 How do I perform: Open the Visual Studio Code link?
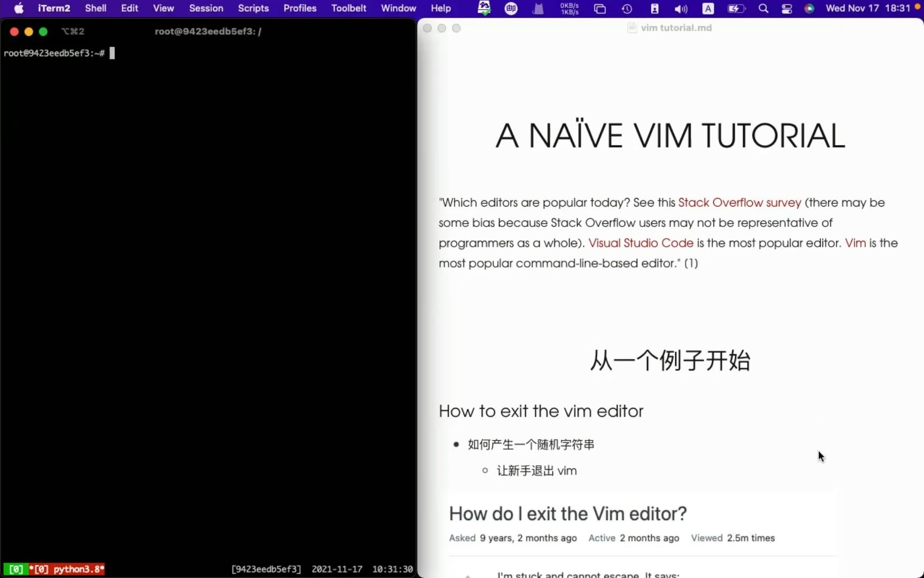pyautogui.click(x=641, y=243)
